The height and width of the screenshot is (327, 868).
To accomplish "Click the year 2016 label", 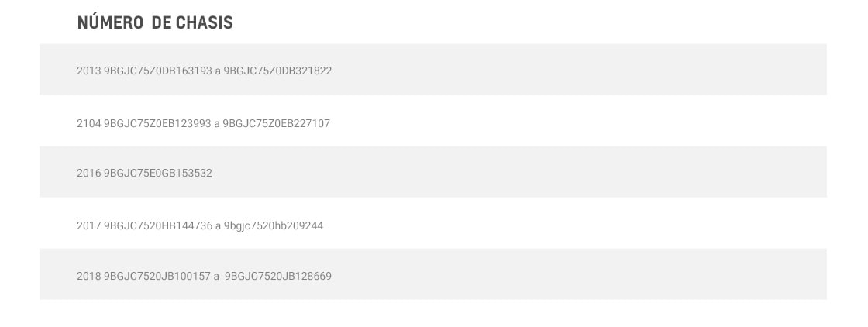I will pos(88,173).
